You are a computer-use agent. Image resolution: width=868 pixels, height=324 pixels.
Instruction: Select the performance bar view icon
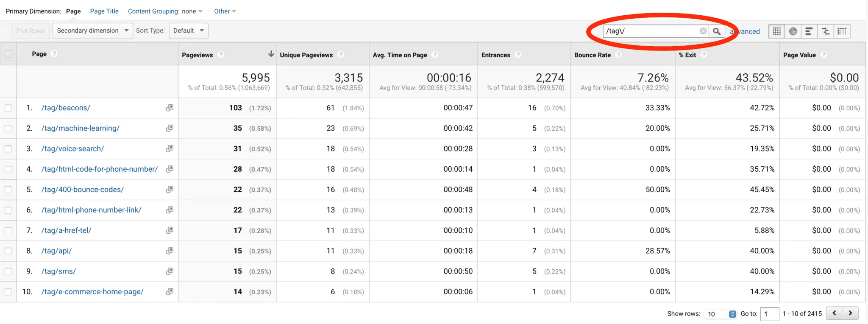(809, 31)
